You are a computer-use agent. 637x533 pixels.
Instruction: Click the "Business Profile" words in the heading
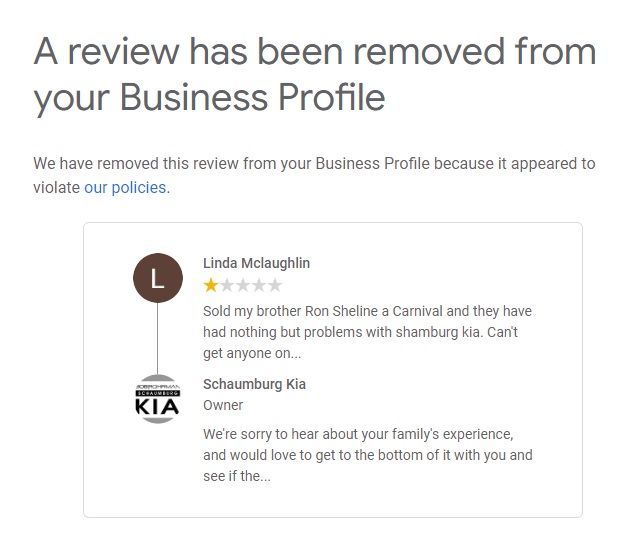click(x=252, y=97)
